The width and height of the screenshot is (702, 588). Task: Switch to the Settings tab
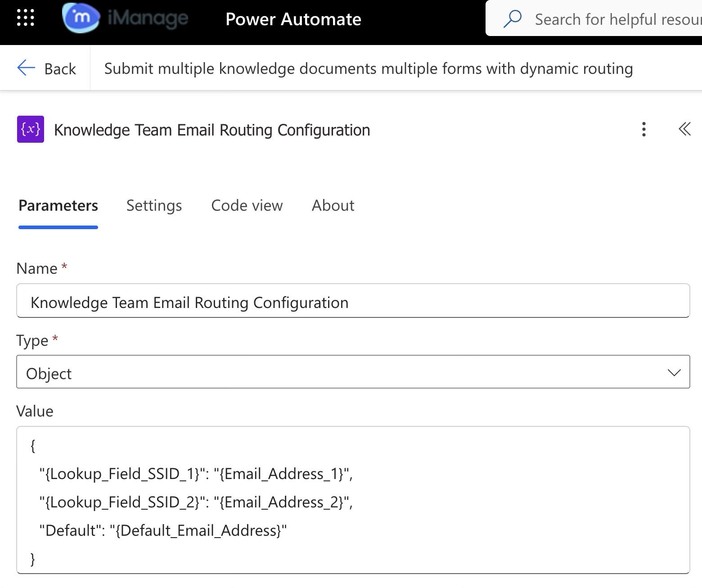[154, 205]
